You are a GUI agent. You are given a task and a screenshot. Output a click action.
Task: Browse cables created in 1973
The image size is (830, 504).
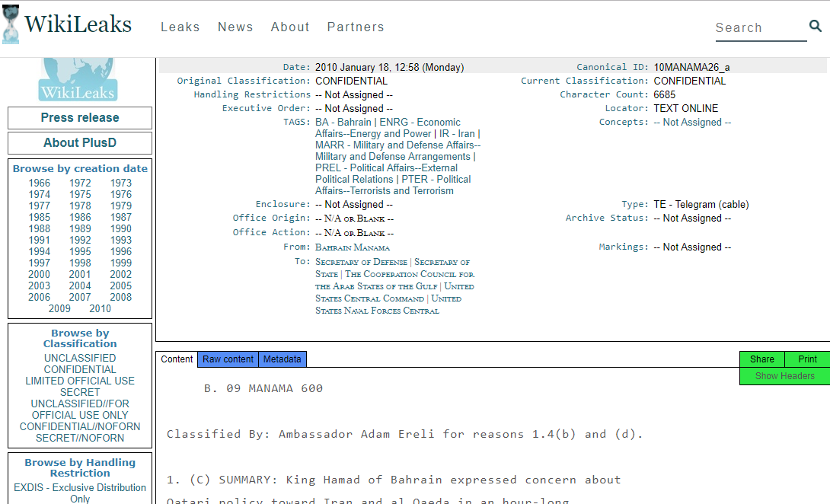[120, 183]
